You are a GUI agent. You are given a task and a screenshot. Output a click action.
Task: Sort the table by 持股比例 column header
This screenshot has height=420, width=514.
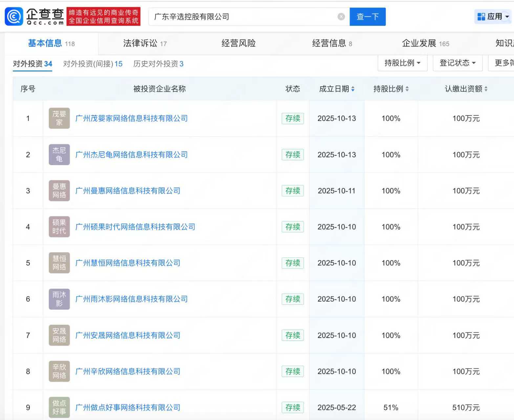391,89
